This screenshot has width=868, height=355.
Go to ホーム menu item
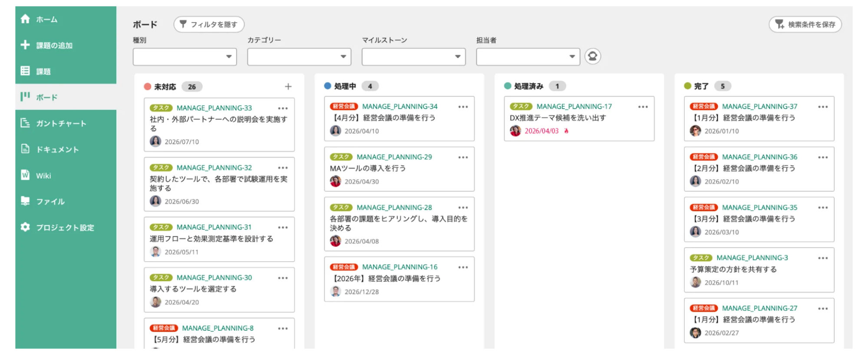66,19
